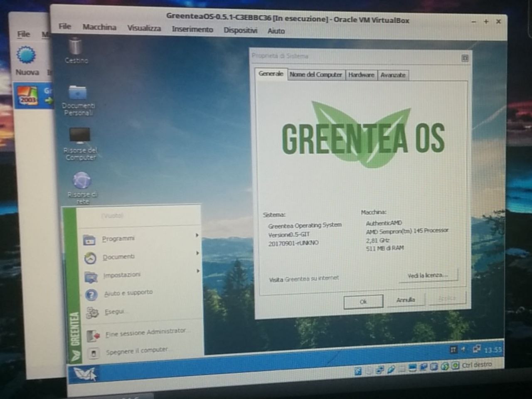Click the clock showing 13.55
The width and height of the screenshot is (532, 399).
click(x=493, y=350)
